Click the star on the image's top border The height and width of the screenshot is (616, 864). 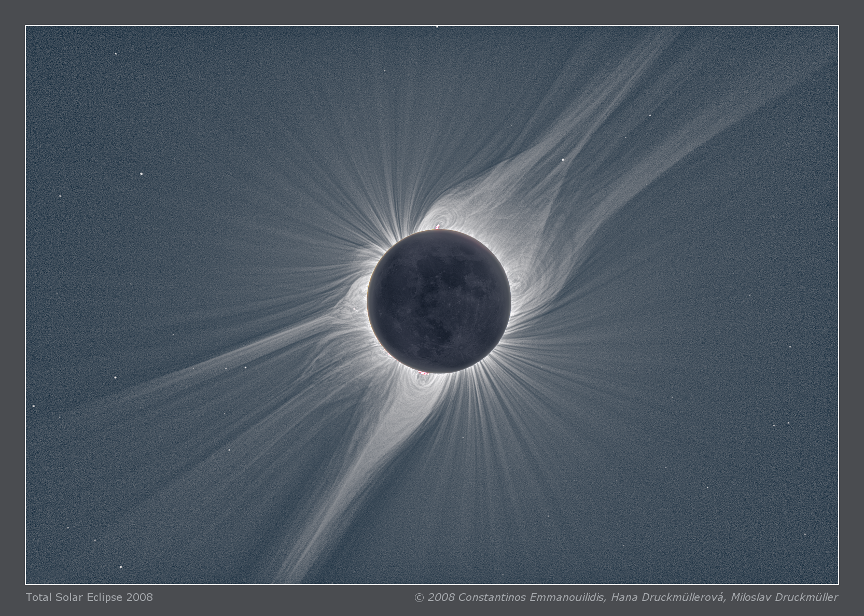point(437,26)
